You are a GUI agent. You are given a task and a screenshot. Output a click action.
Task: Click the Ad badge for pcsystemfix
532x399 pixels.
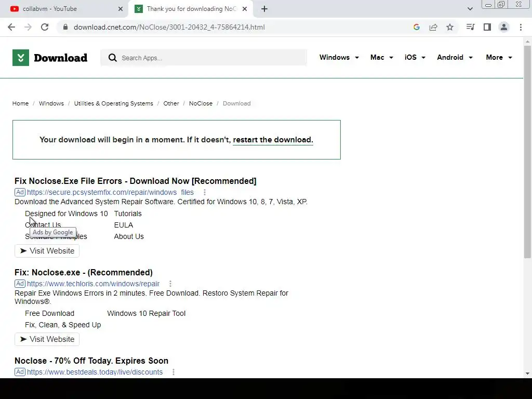coord(20,192)
